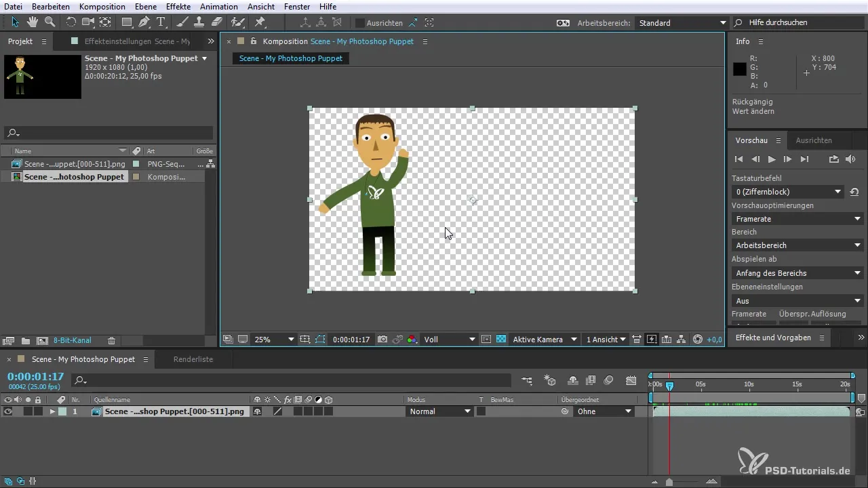Image resolution: width=868 pixels, height=488 pixels.
Task: Select the Rectangle shape tool
Action: click(x=127, y=22)
